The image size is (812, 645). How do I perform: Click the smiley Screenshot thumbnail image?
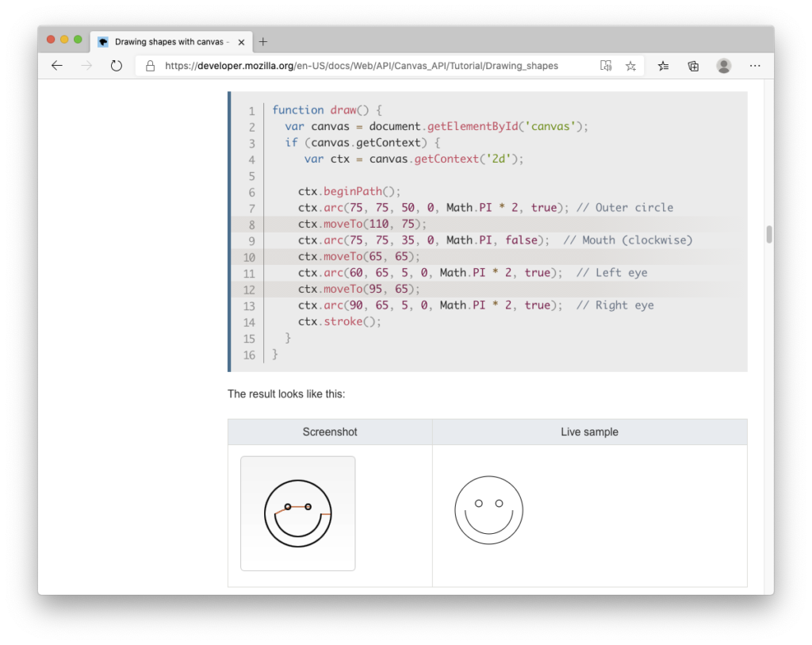pos(298,513)
